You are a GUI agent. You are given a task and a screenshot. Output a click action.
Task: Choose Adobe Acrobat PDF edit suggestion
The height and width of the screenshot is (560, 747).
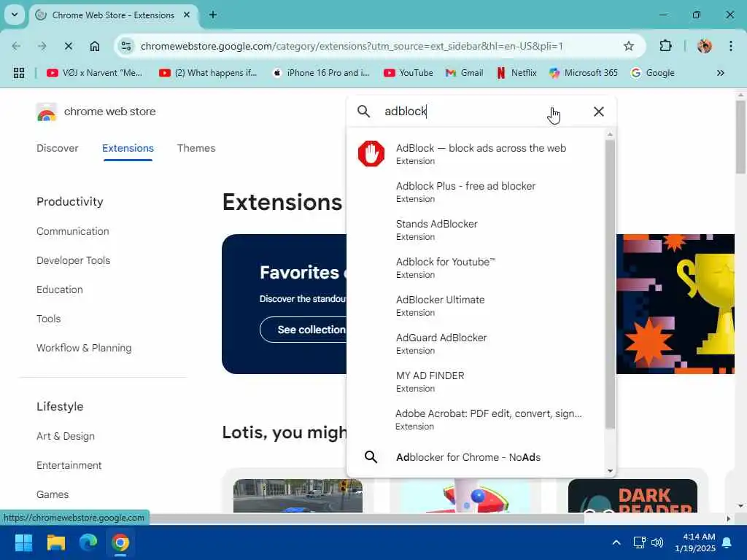tap(476, 419)
